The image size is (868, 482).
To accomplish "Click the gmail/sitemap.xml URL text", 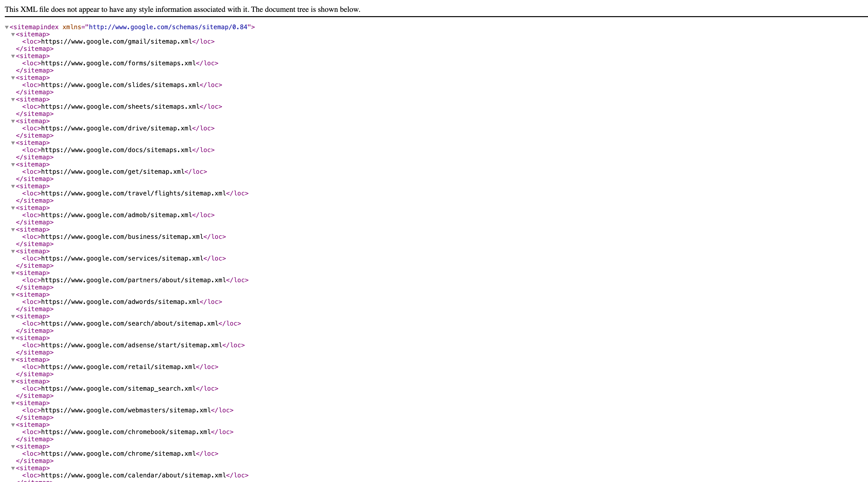I will coord(117,41).
